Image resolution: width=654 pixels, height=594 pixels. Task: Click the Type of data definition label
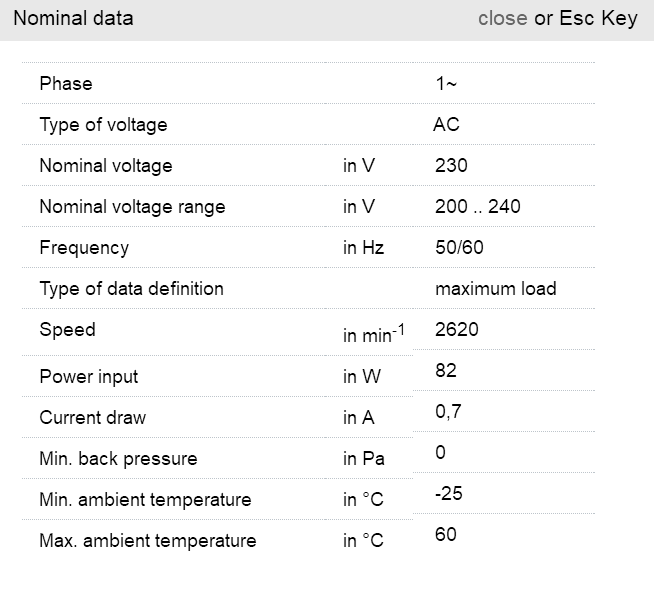[131, 289]
